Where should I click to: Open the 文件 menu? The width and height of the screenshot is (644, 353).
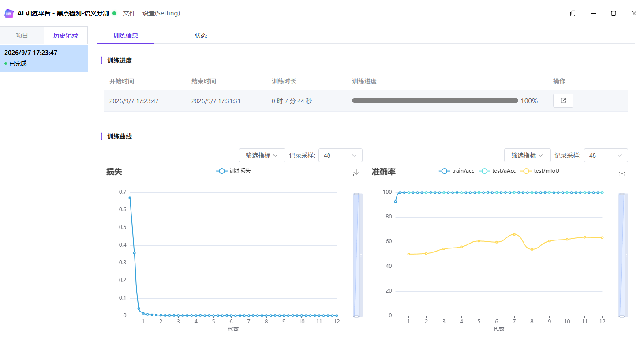coord(129,13)
